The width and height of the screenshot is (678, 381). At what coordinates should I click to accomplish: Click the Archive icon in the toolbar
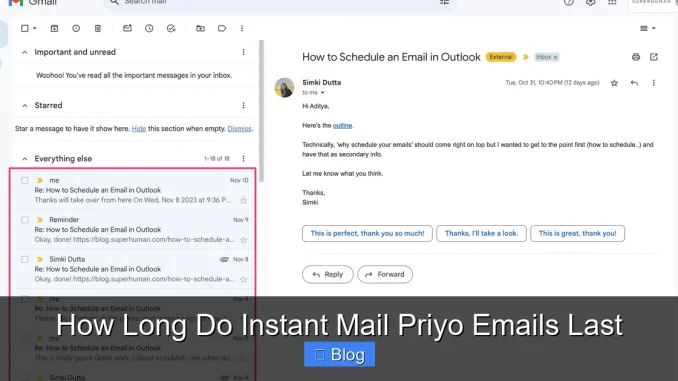[x=54, y=29]
